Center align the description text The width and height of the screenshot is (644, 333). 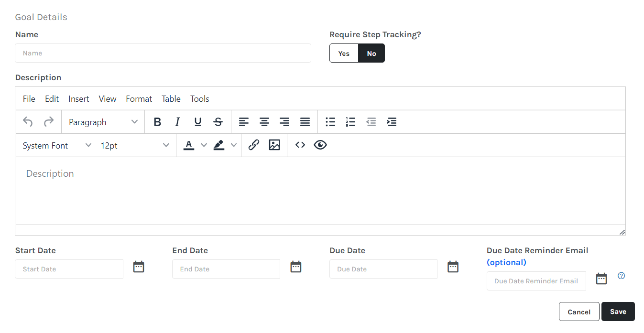pyautogui.click(x=264, y=122)
